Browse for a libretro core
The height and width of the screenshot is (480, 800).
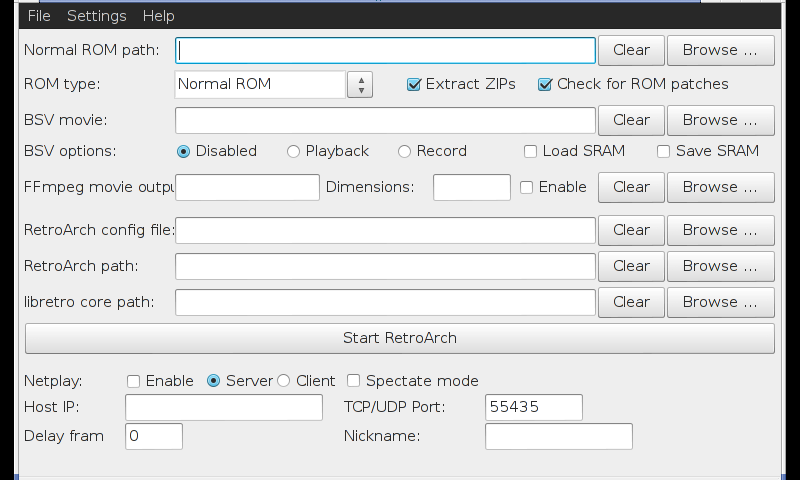pos(720,302)
